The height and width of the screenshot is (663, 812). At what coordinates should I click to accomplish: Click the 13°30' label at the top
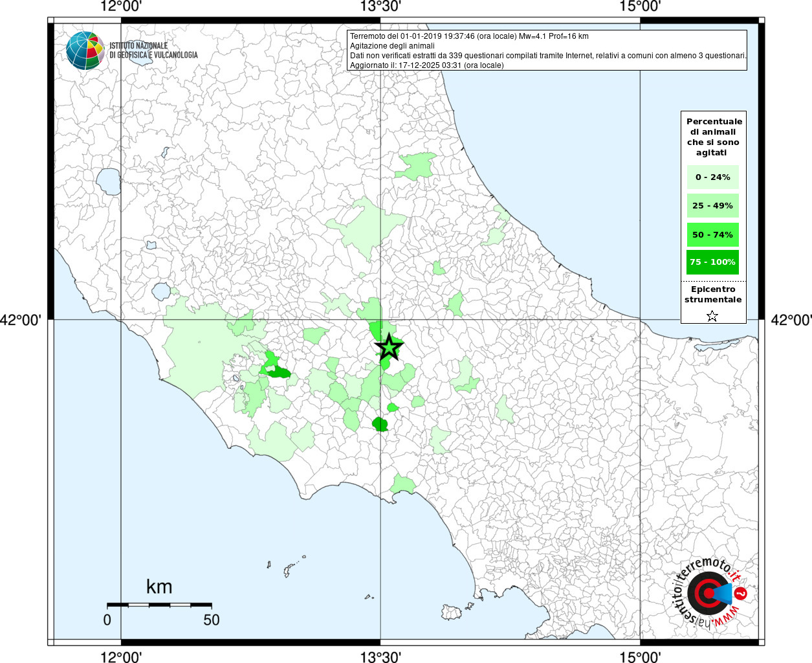click(380, 6)
